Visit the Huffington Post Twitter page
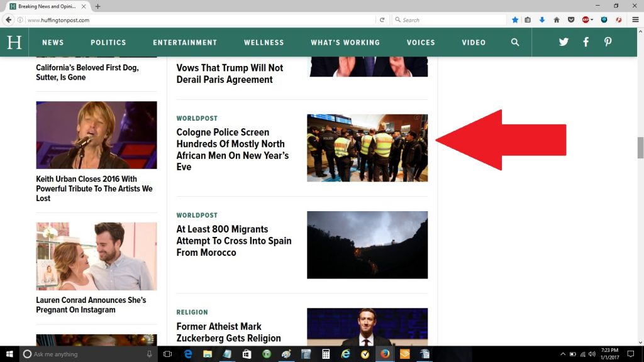Viewport: 644px width, 362px height. coord(563,42)
